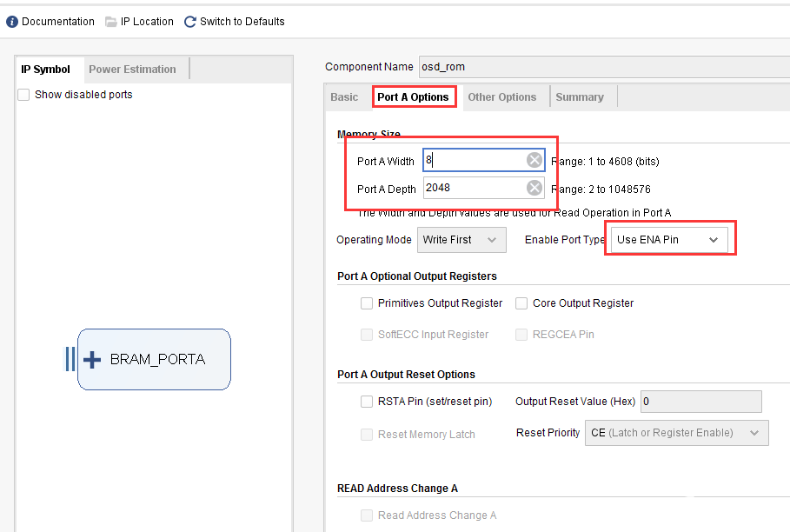This screenshot has width=790, height=532.
Task: Click the Component Name field
Action: (x=604, y=67)
